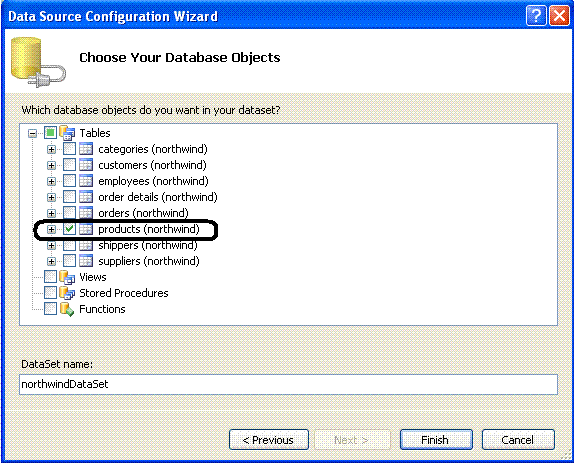The width and height of the screenshot is (574, 463).
Task: Collapse the Tables tree node
Action: pos(33,133)
